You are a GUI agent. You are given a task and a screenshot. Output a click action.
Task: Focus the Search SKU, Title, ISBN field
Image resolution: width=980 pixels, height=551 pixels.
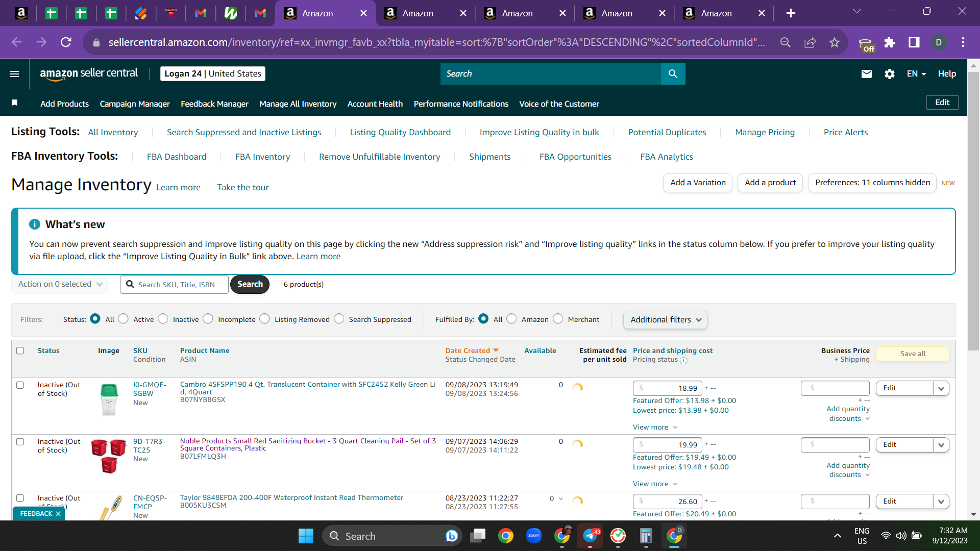click(x=175, y=284)
